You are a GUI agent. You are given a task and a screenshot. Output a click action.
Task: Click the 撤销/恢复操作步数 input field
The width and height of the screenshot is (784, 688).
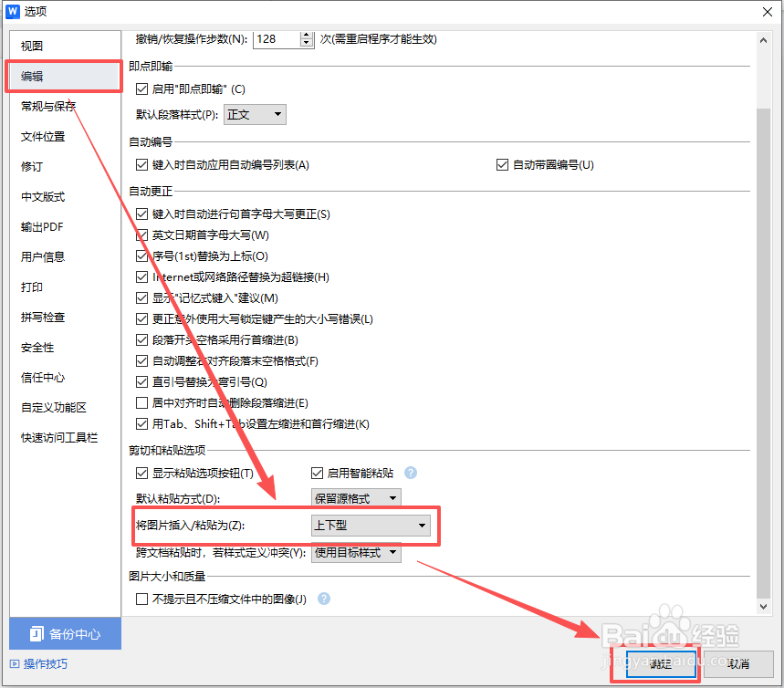(277, 39)
